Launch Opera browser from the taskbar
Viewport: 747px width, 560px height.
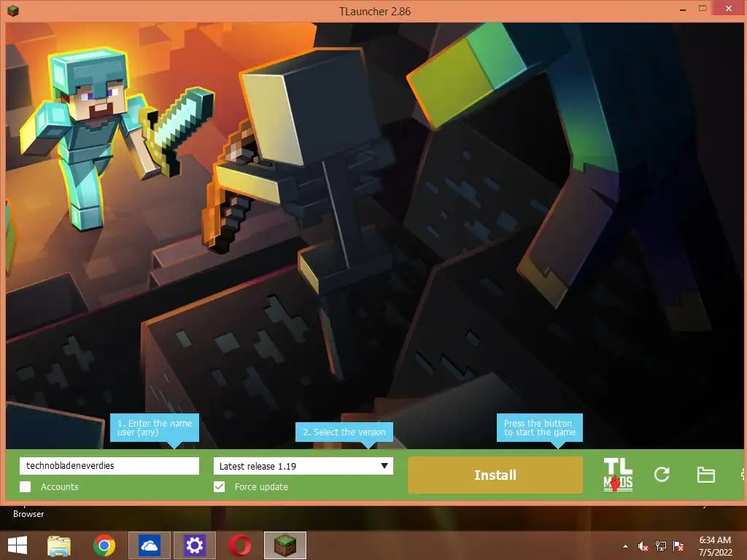click(x=239, y=545)
